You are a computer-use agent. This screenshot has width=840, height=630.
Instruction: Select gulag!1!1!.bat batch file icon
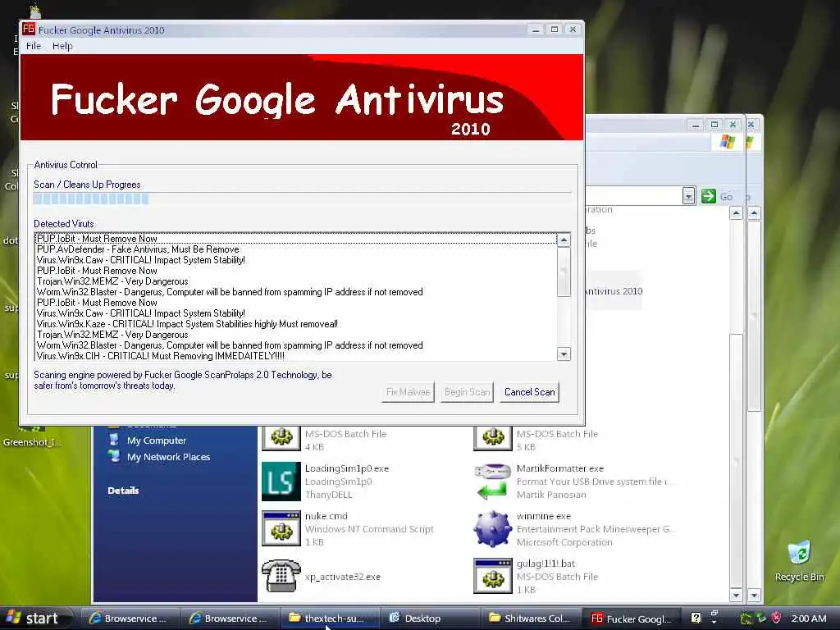(492, 576)
